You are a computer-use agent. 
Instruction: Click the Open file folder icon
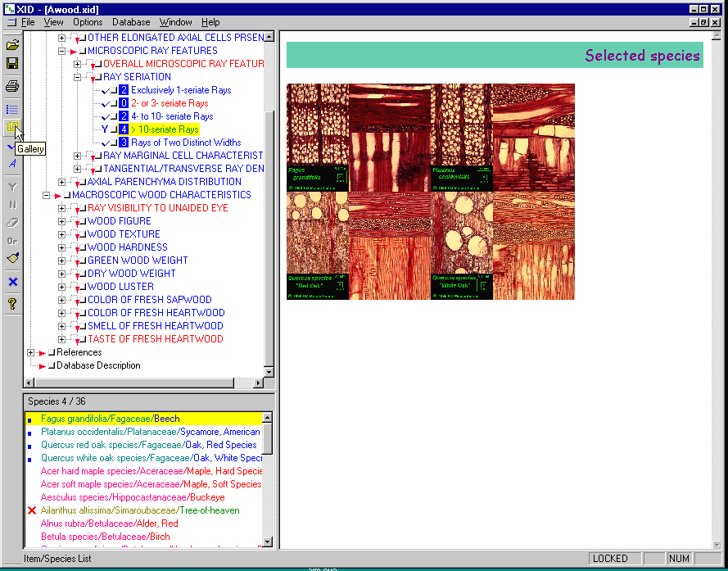12,45
